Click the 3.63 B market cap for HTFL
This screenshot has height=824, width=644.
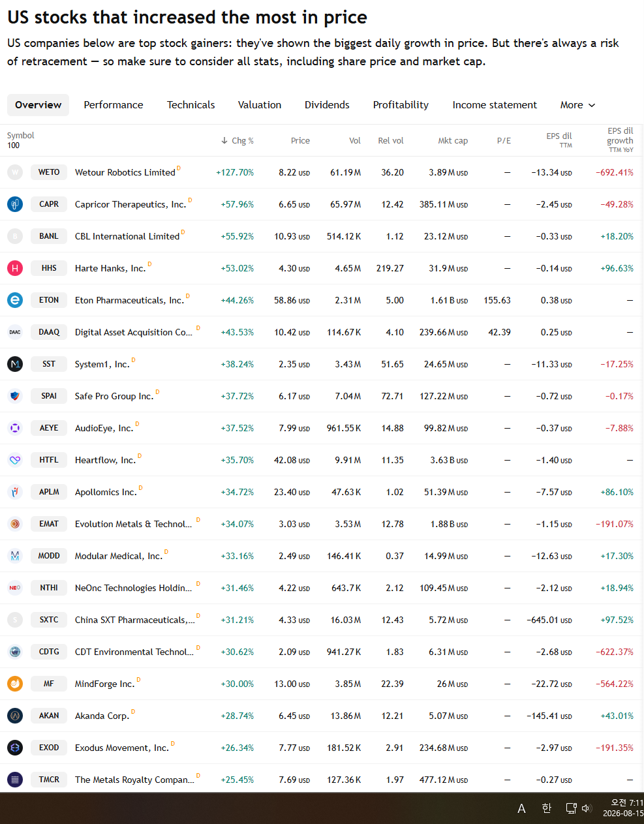(449, 461)
